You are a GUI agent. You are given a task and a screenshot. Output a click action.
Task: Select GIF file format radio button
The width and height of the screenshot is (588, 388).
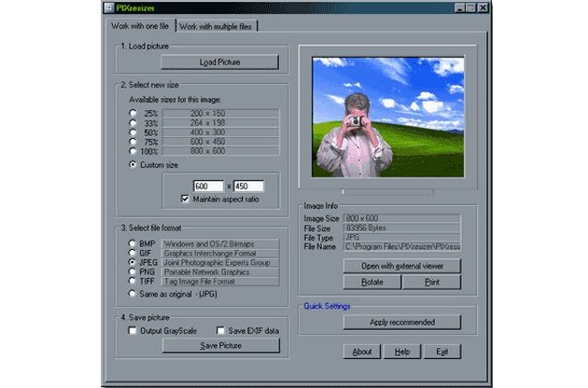coord(132,253)
